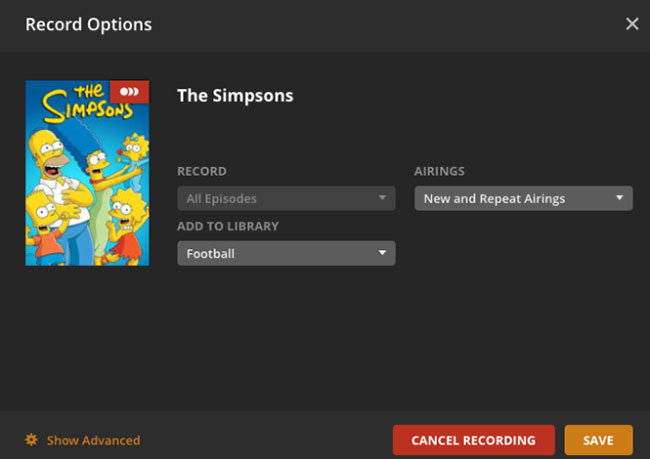Click the arrow on the All Episodes dropdown

pyautogui.click(x=382, y=198)
